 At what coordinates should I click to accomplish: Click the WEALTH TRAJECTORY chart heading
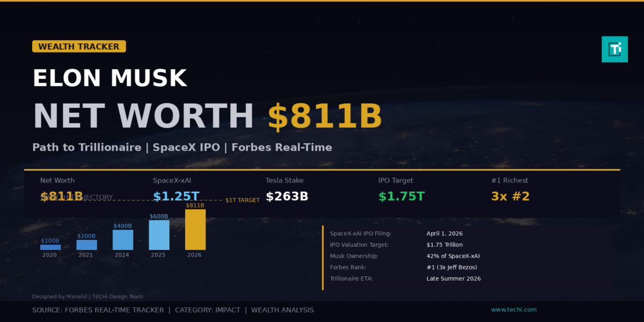[x=76, y=197]
